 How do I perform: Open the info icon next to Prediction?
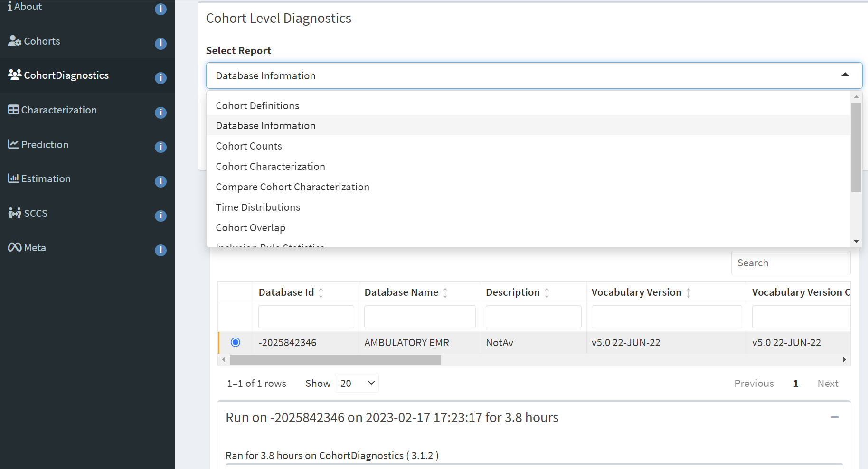pyautogui.click(x=160, y=147)
